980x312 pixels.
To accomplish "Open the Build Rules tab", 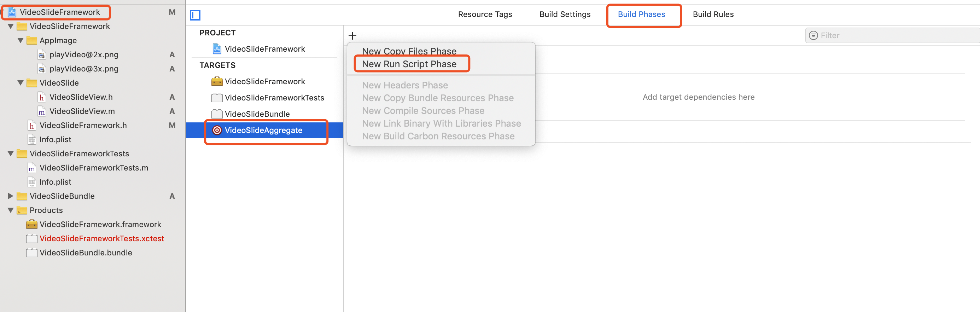I will click(713, 15).
